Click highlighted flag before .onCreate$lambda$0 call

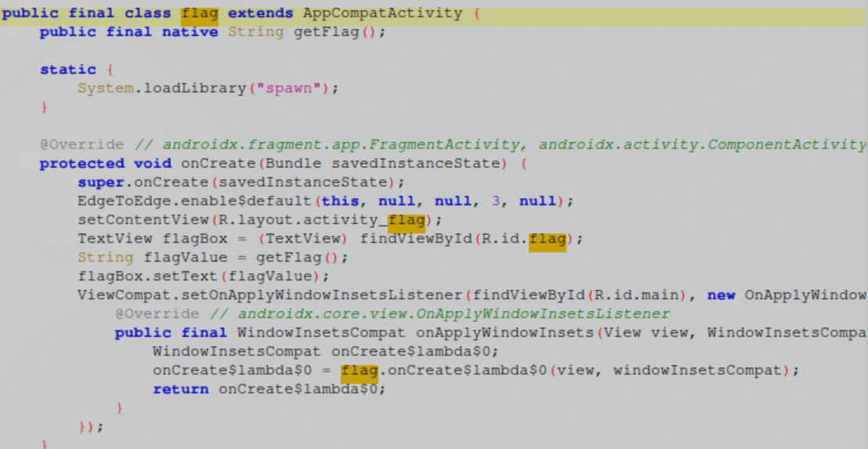(x=360, y=370)
